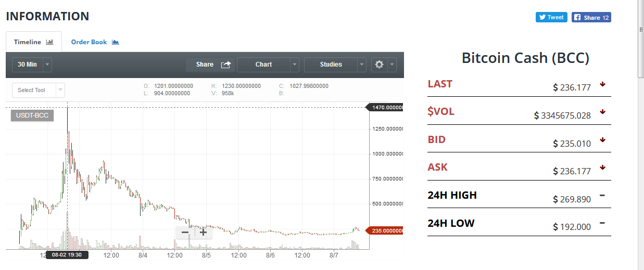Click the BID value $ 235.010
The width and height of the screenshot is (644, 270).
572,144
